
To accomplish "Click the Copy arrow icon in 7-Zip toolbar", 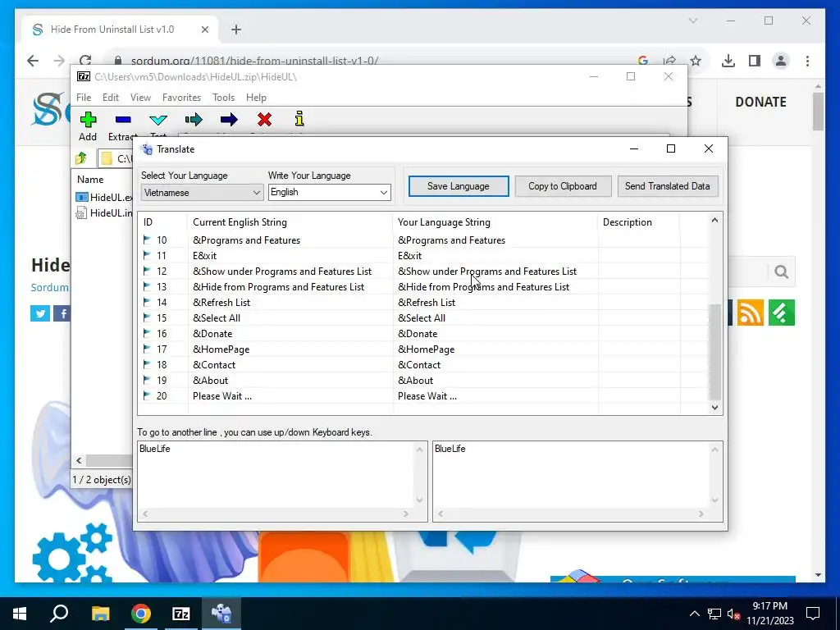I will pyautogui.click(x=194, y=120).
